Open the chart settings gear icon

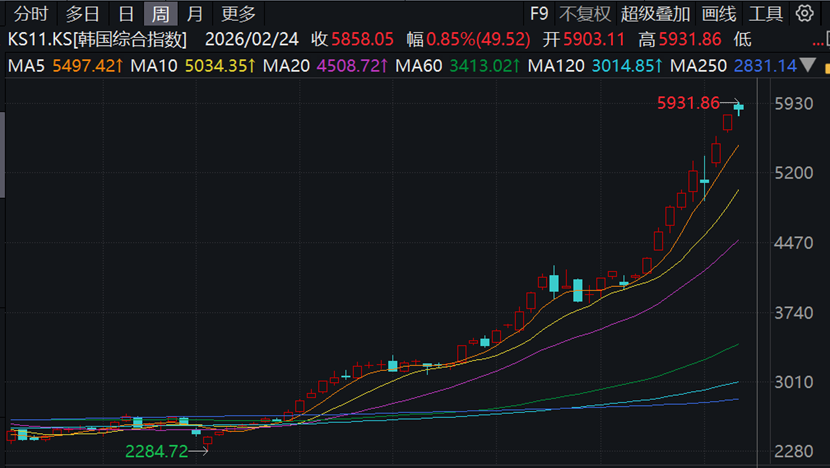tap(806, 14)
